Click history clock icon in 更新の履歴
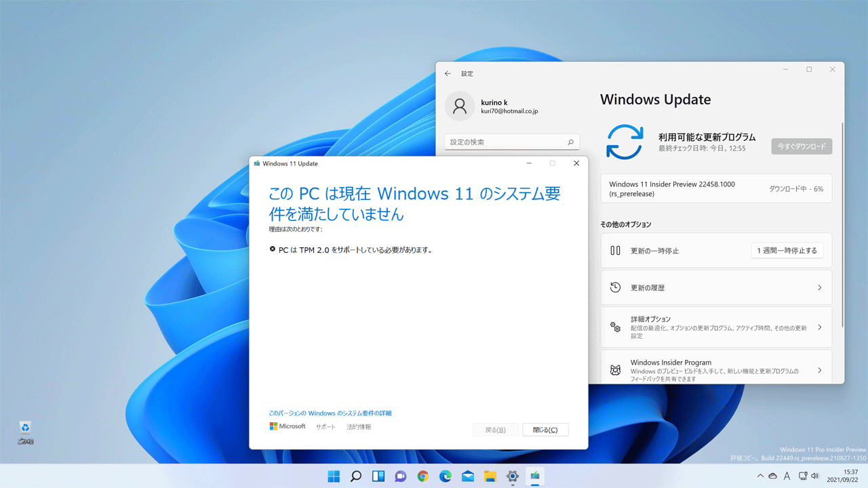The image size is (868, 488). coord(616,287)
